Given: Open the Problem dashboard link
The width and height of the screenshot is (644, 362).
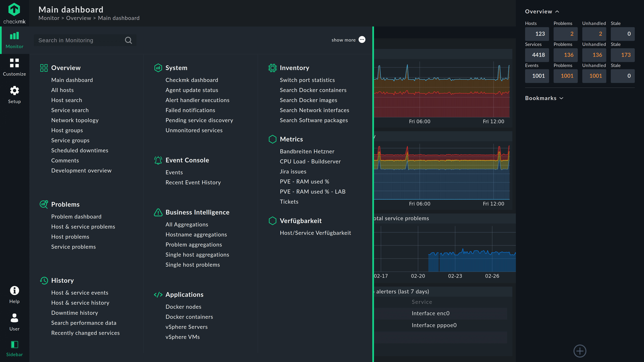Looking at the screenshot, I should pyautogui.click(x=76, y=217).
